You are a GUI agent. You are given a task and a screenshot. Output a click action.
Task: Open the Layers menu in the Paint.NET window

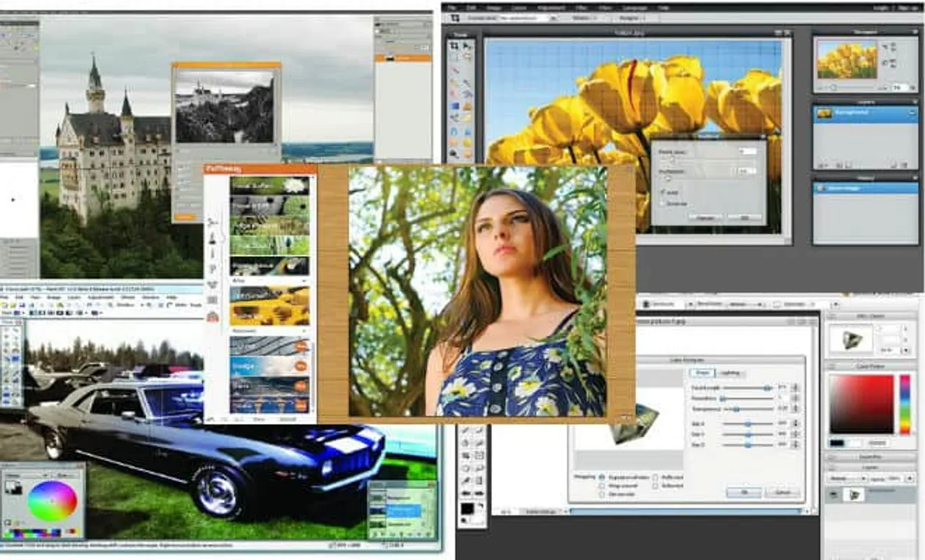[x=74, y=297]
